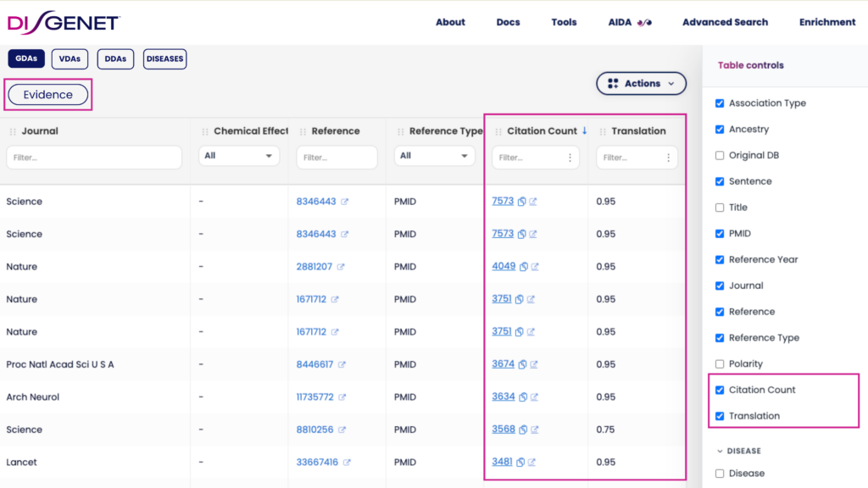Open the Chemical Effect dropdown
Viewport: 868px width, 488px height.
point(238,157)
